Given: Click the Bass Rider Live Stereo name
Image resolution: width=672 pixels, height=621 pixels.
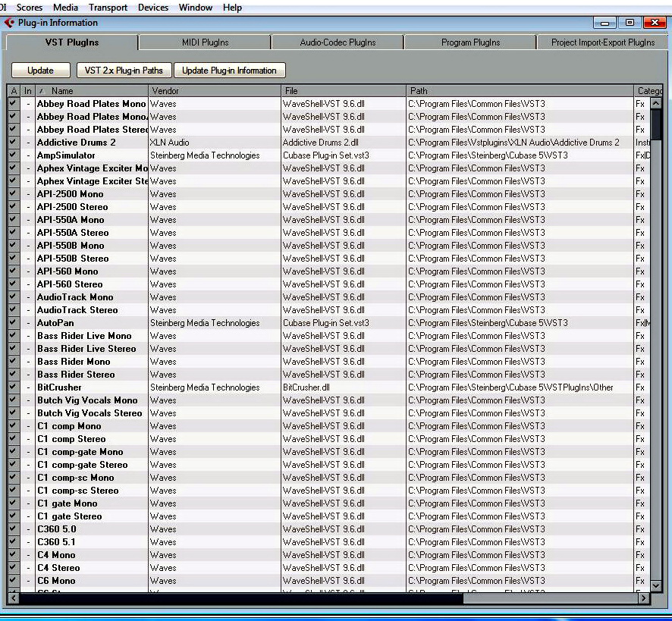Looking at the screenshot, I should tap(86, 349).
